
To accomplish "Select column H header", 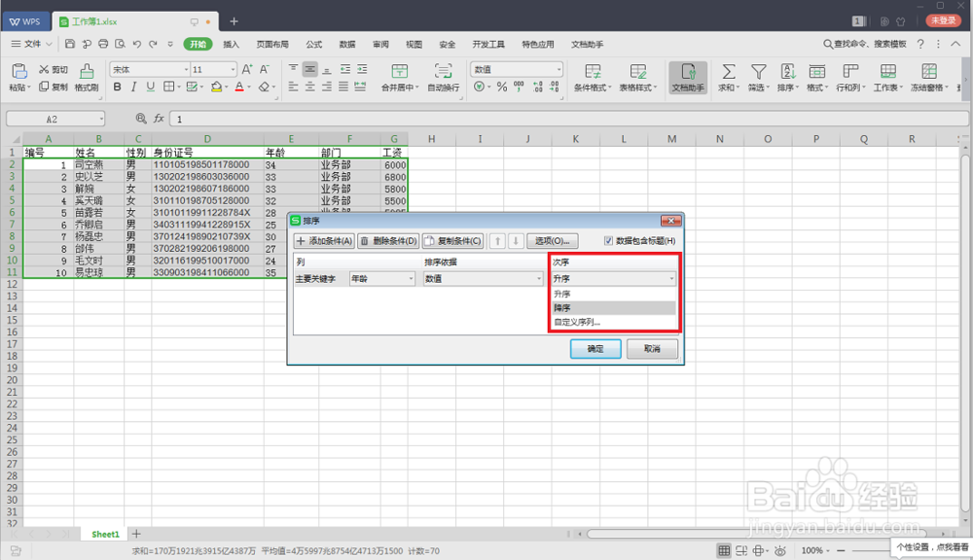I will pos(432,139).
